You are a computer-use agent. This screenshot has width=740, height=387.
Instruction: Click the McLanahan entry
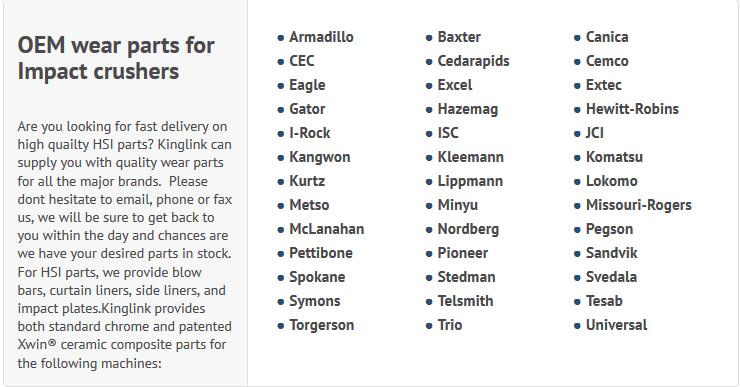(327, 229)
